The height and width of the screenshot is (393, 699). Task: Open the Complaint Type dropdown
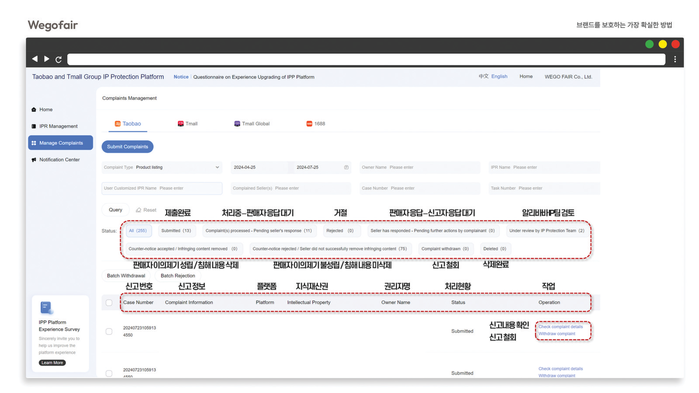coord(162,168)
